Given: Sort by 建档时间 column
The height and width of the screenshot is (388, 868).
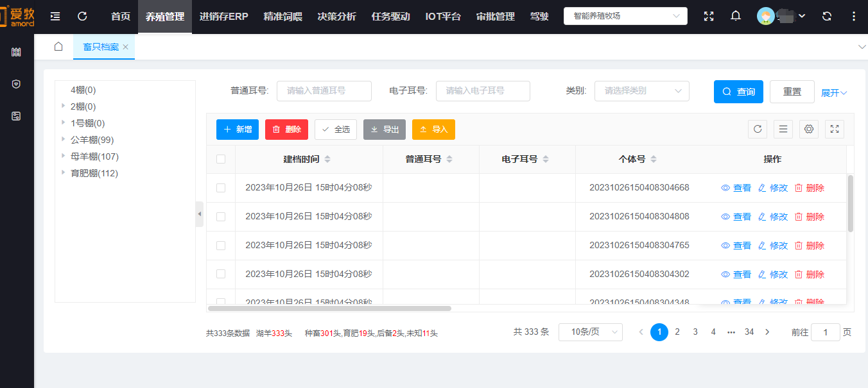Looking at the screenshot, I should click(x=327, y=159).
